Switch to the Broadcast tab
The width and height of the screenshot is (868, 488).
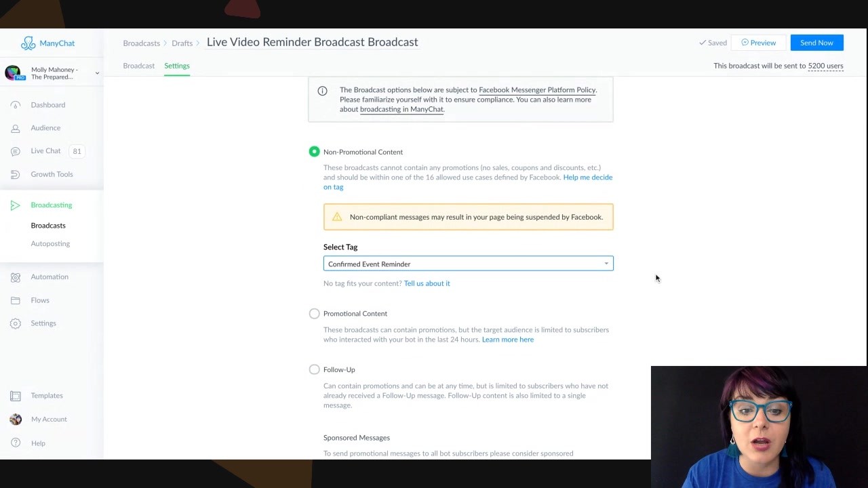[x=139, y=66]
